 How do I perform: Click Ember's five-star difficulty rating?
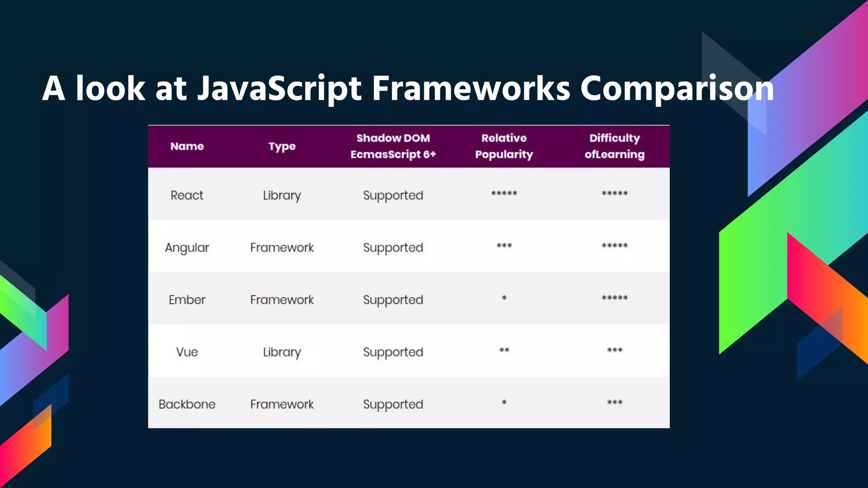pos(615,298)
